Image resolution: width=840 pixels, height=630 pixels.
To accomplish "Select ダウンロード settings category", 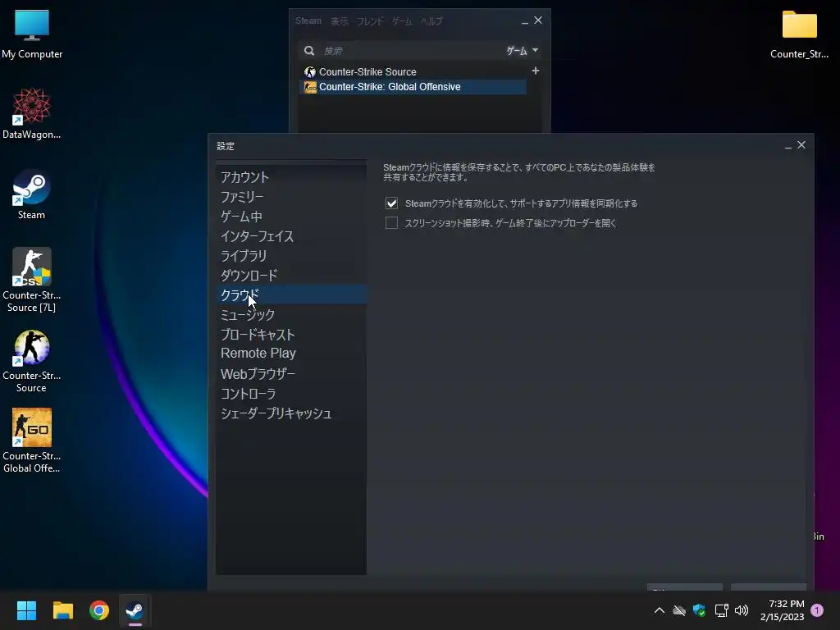I will [291, 276].
